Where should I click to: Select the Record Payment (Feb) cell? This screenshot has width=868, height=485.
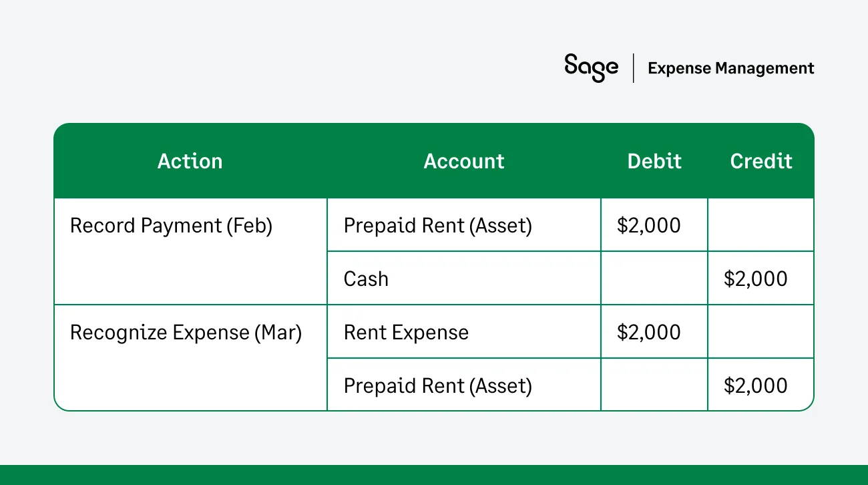171,226
